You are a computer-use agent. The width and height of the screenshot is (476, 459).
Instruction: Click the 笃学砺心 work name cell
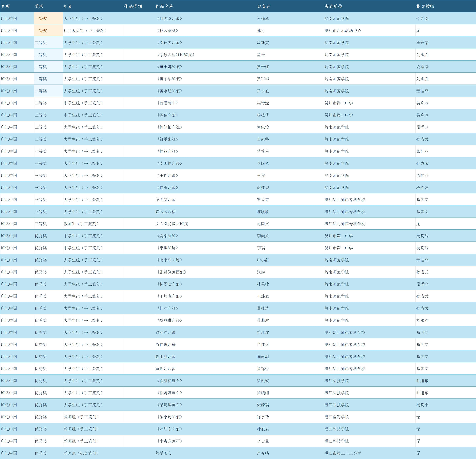tap(205, 453)
